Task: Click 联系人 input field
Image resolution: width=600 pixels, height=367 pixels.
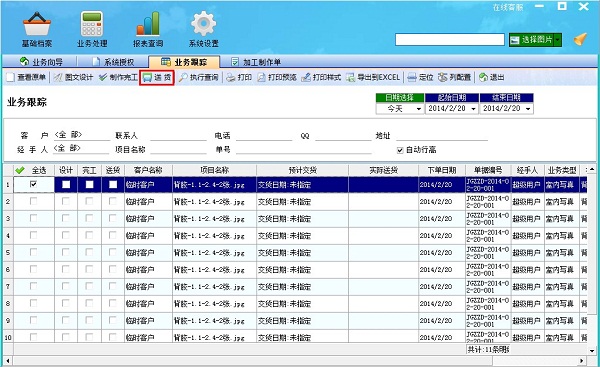Action: pyautogui.click(x=178, y=135)
